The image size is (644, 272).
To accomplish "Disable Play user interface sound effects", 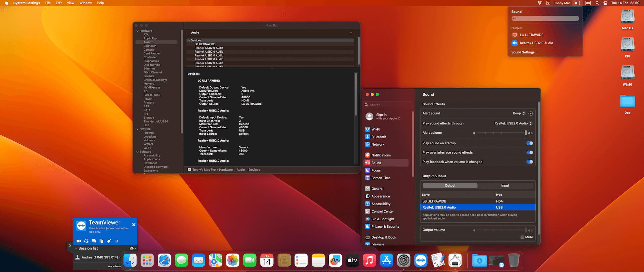I will pyautogui.click(x=529, y=153).
